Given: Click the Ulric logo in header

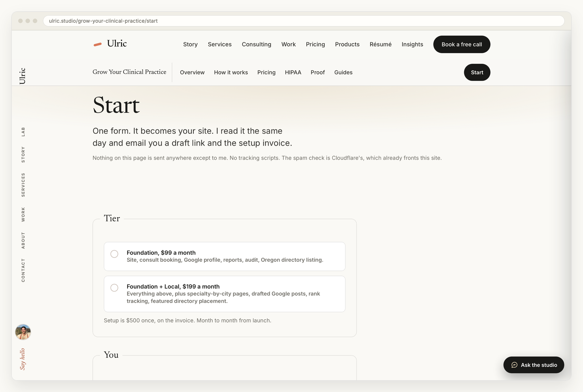Looking at the screenshot, I should point(110,44).
